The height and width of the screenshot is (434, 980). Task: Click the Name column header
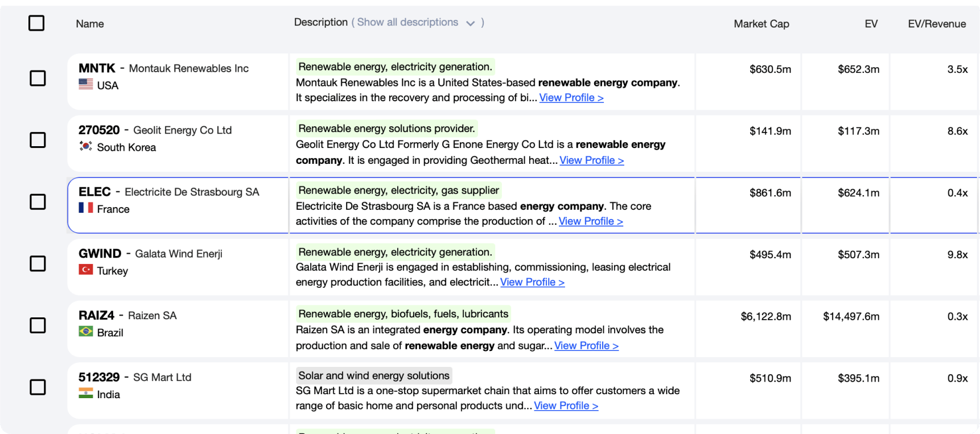coord(90,24)
